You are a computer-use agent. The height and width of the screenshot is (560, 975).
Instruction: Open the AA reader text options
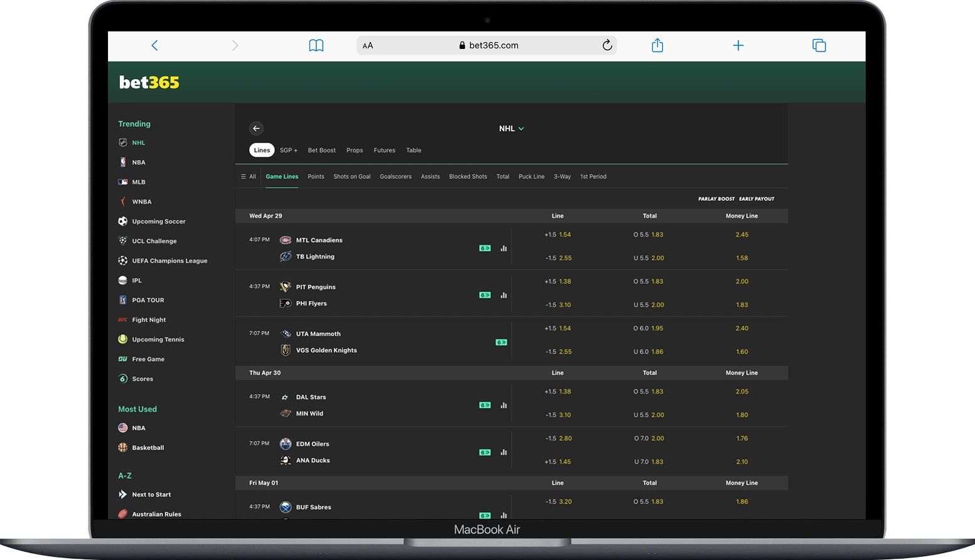pos(368,45)
